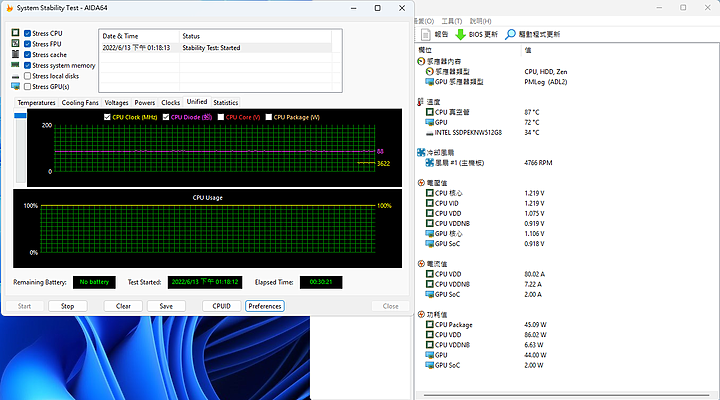This screenshot has height=400, width=720.
Task: Click the Stress GPU(s) monitor icon
Action: click(16, 86)
